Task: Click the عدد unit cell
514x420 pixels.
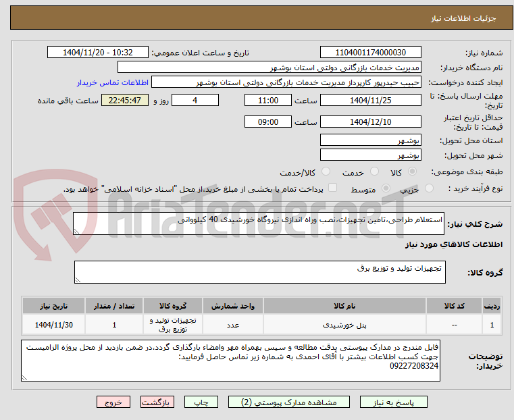Action: 233,325
